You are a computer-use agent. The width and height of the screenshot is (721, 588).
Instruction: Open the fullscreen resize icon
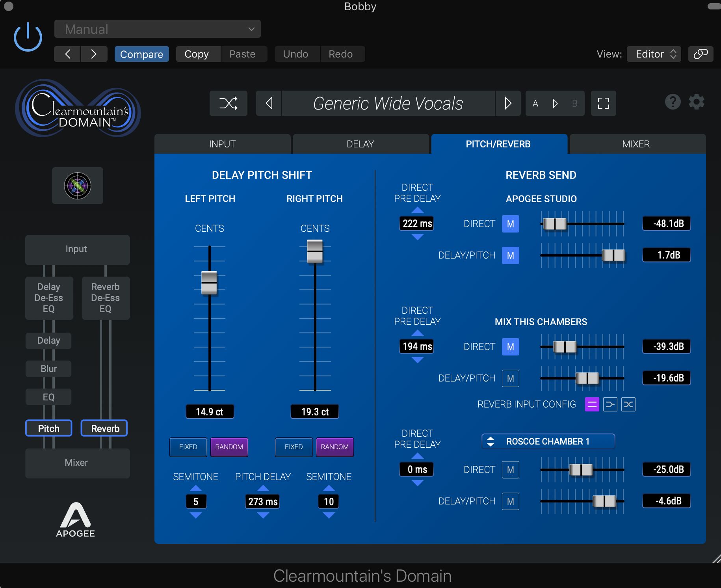click(604, 103)
